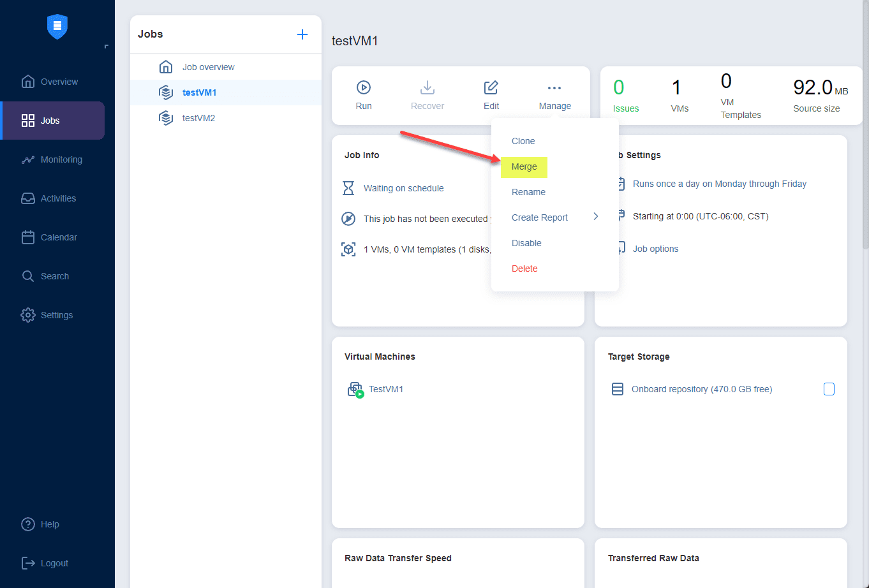Click the 0 VM Templates counter
This screenshot has height=588, width=869.
tap(741, 96)
